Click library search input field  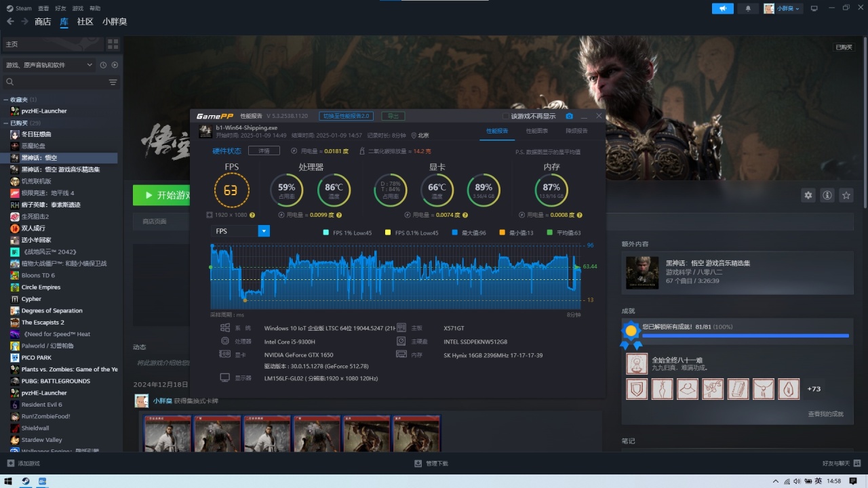(60, 82)
